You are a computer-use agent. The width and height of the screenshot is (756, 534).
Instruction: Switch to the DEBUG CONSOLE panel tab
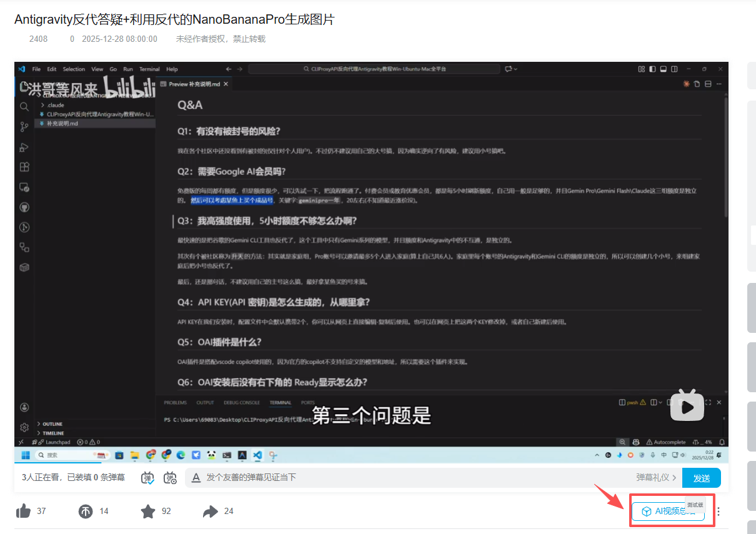[242, 403]
